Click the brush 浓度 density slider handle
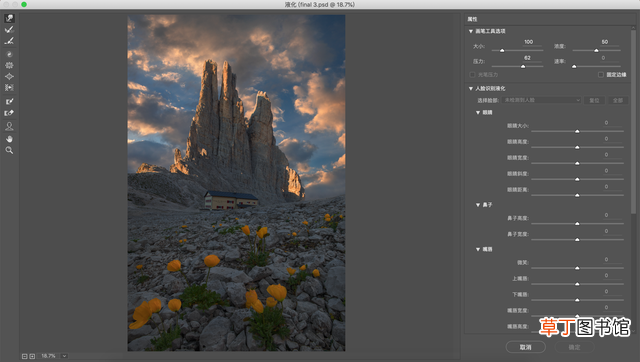 pos(596,51)
